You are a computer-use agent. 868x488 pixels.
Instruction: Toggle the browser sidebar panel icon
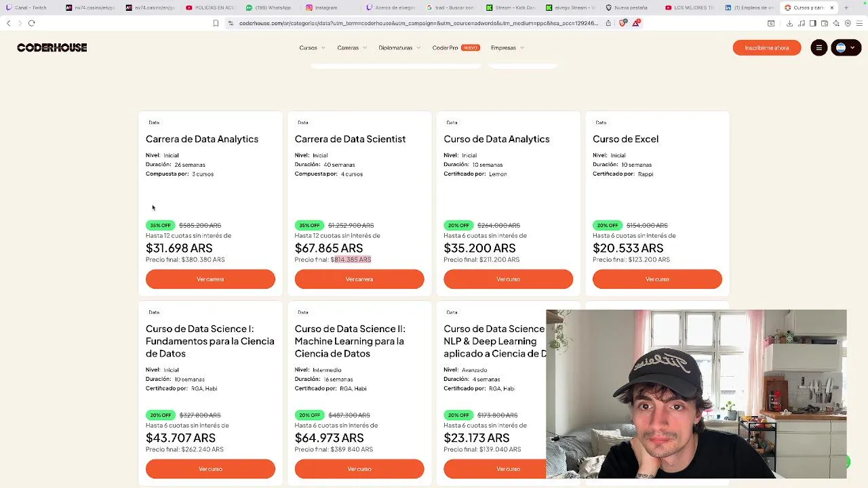tap(813, 23)
